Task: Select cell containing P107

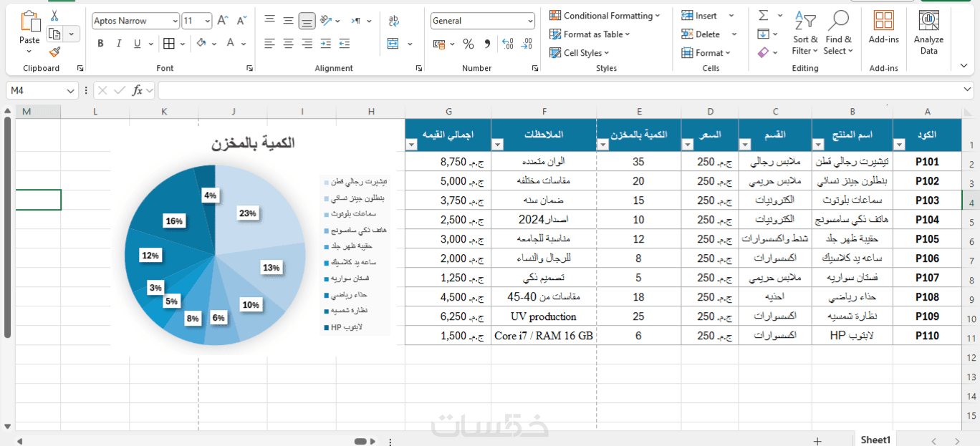Action: (927, 278)
